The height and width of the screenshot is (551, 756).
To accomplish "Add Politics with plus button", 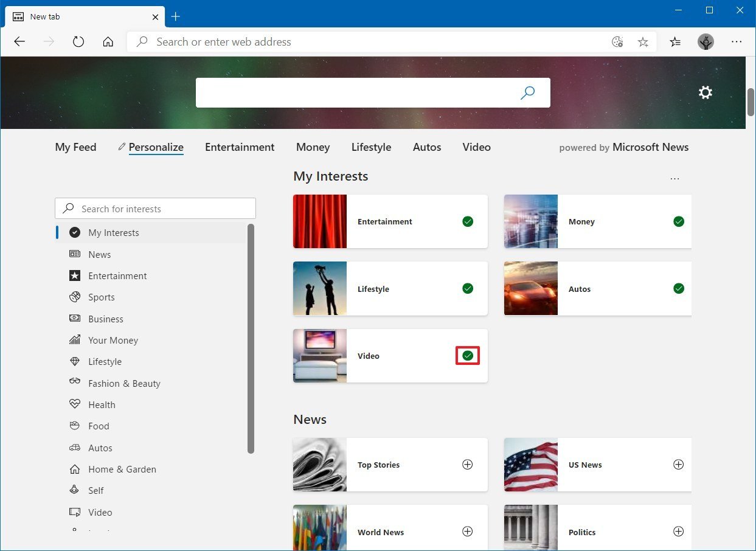I will point(679,532).
